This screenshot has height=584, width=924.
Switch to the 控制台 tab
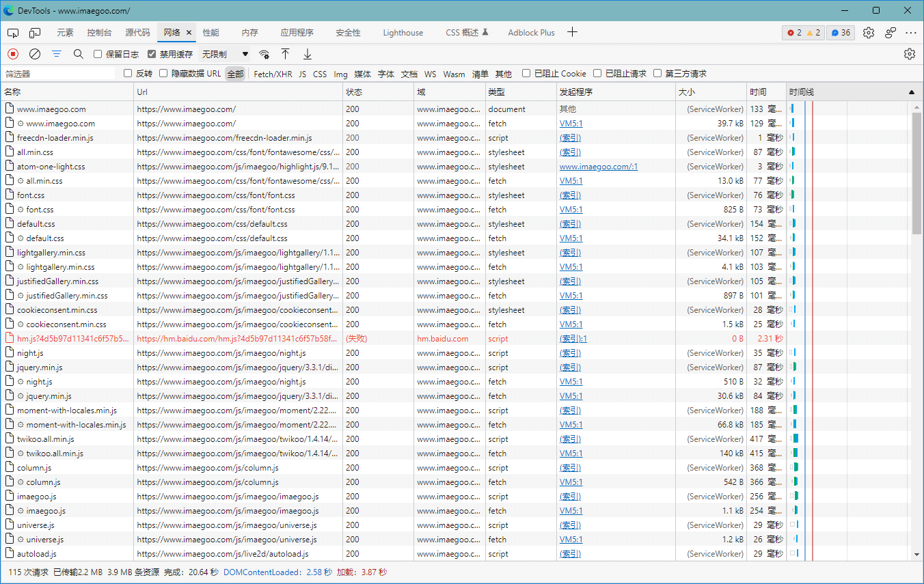coord(99,33)
